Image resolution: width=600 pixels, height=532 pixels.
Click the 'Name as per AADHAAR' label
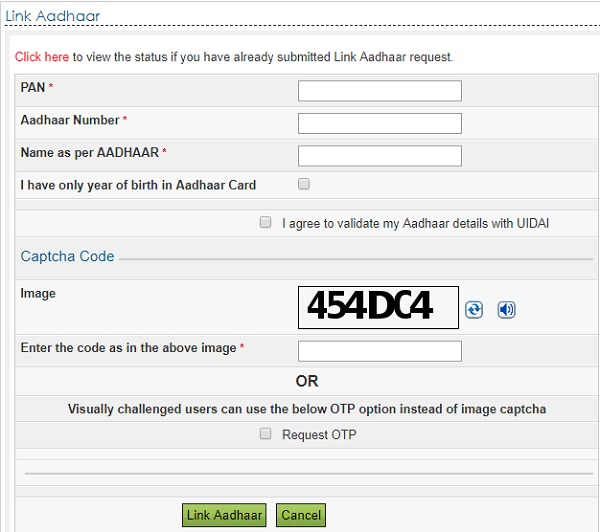pyautogui.click(x=90, y=153)
